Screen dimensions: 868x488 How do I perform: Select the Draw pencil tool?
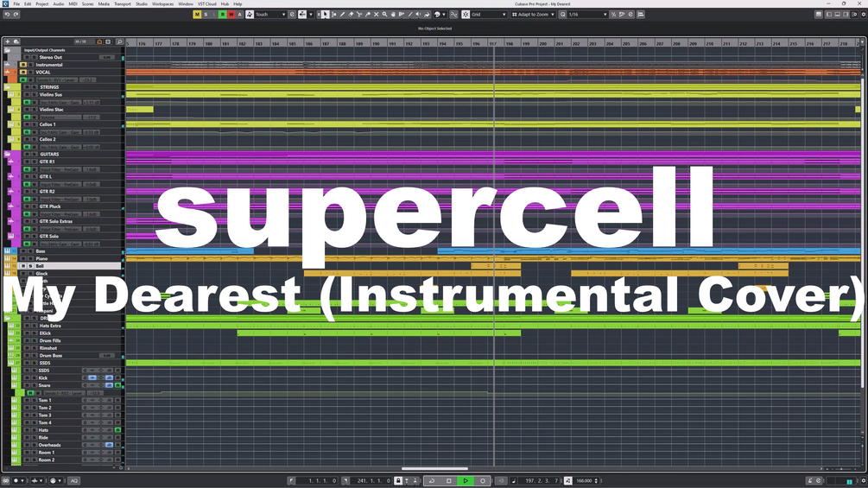click(x=342, y=15)
